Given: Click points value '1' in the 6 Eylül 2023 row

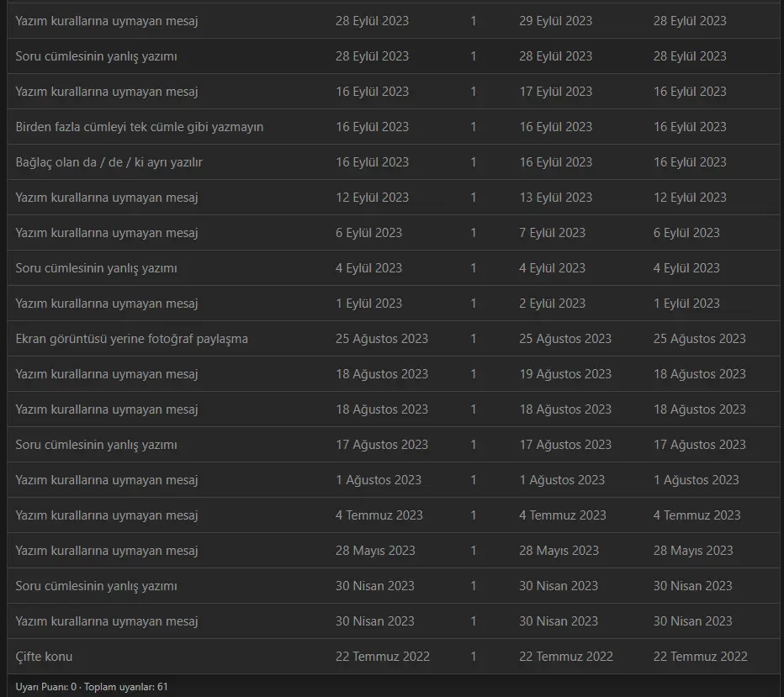Looking at the screenshot, I should click(x=473, y=233).
